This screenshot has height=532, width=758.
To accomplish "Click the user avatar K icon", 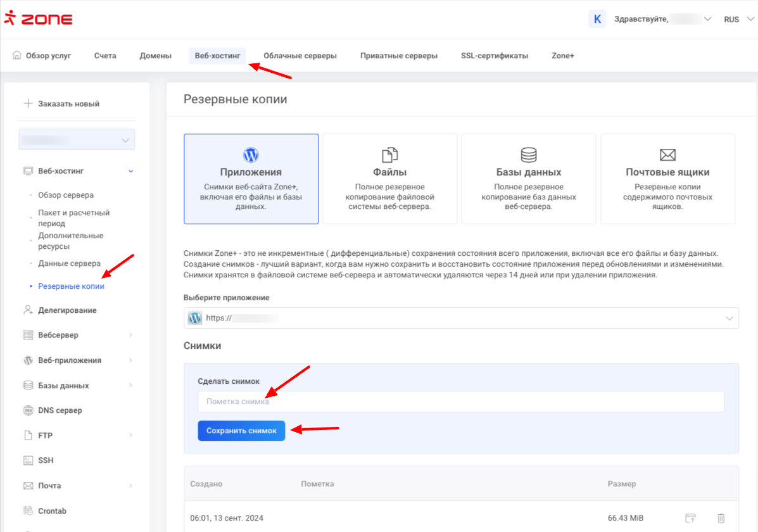I will [x=597, y=19].
